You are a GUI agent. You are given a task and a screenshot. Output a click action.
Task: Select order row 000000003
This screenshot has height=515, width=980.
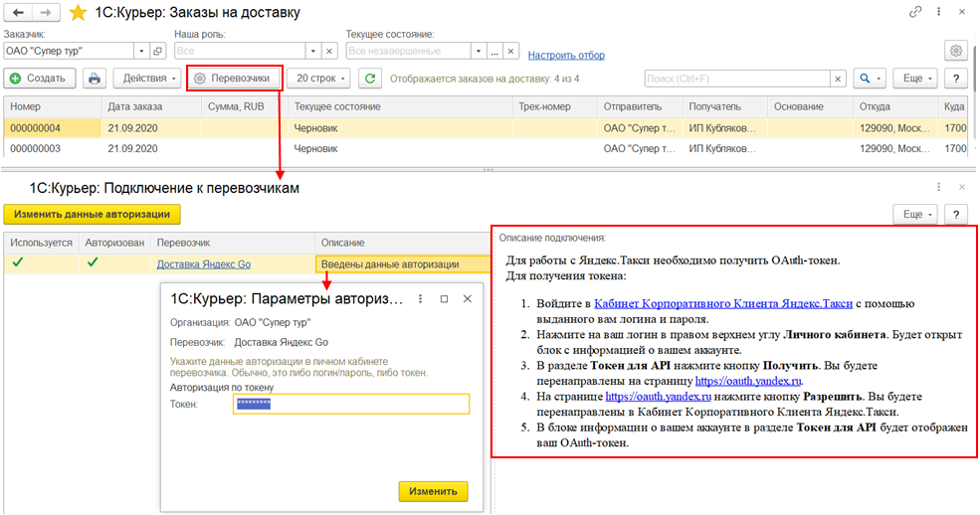coord(485,148)
